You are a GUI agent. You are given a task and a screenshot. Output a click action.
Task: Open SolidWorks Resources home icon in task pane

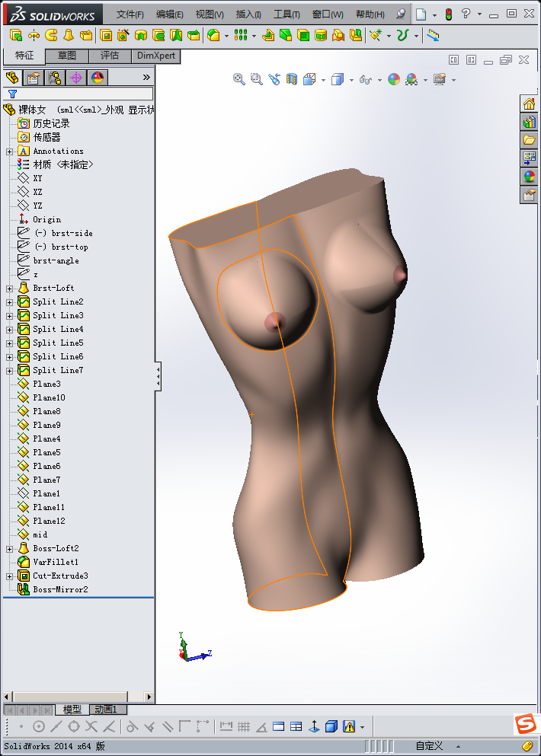click(529, 104)
